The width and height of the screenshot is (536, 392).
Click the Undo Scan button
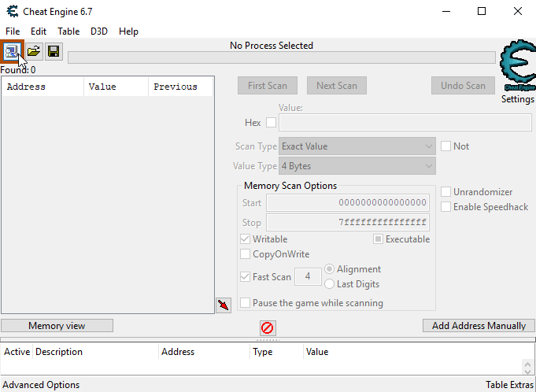click(463, 86)
